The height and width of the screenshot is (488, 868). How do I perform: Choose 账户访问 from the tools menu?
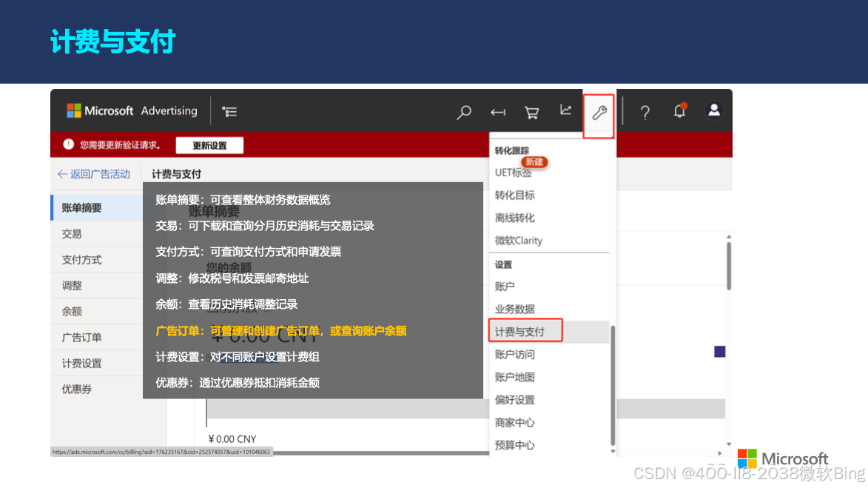(515, 355)
